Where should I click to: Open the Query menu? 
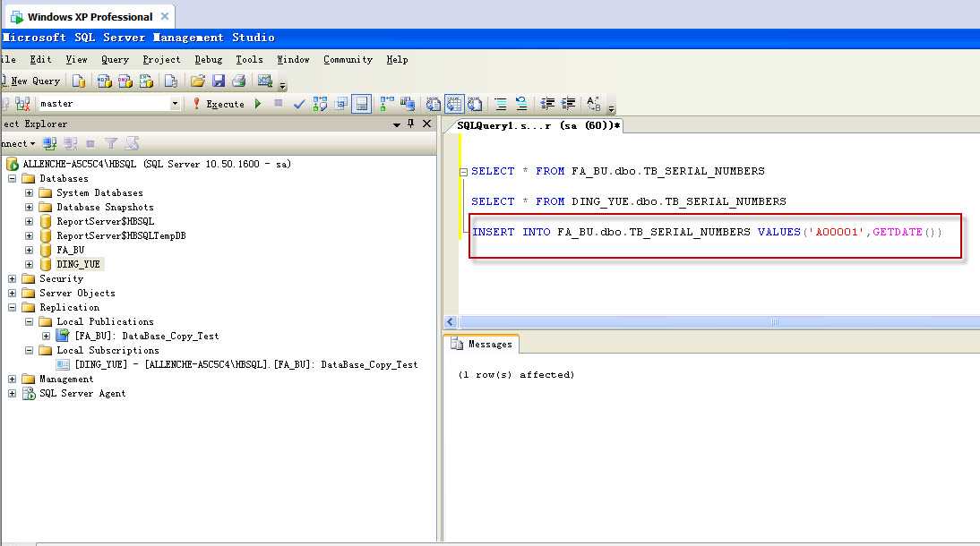tap(115, 59)
